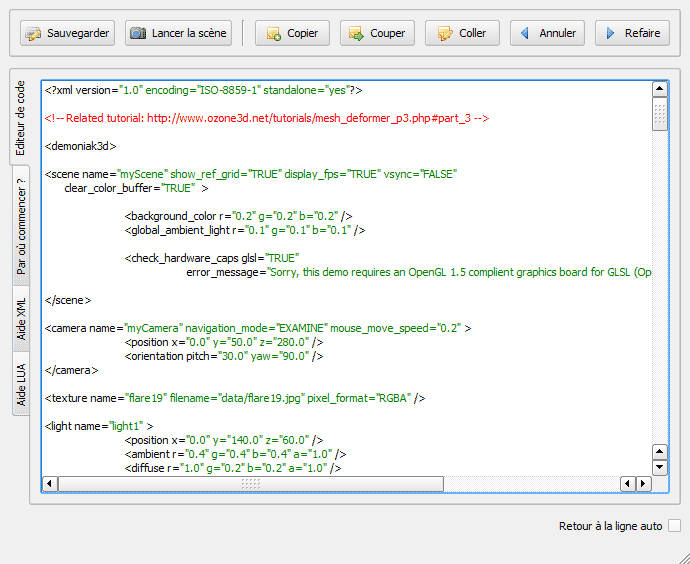Launch the scene with Lancer la scène
The height and width of the screenshot is (564, 690).
click(x=178, y=33)
